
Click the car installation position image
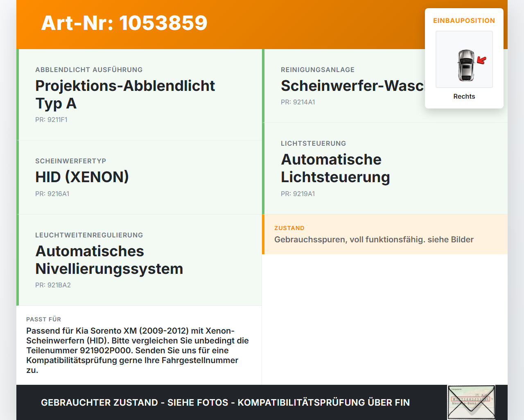click(x=464, y=59)
